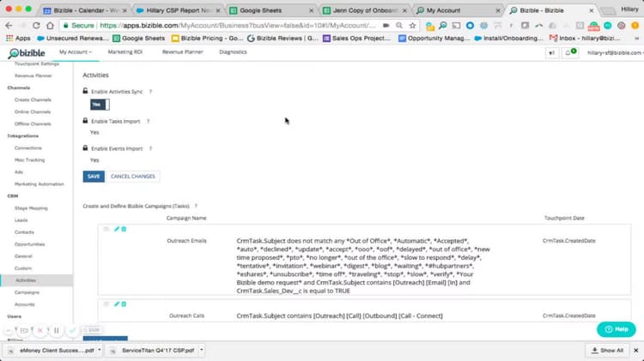Open the My Account dropdown menu
This screenshot has height=361, width=644.
point(76,52)
